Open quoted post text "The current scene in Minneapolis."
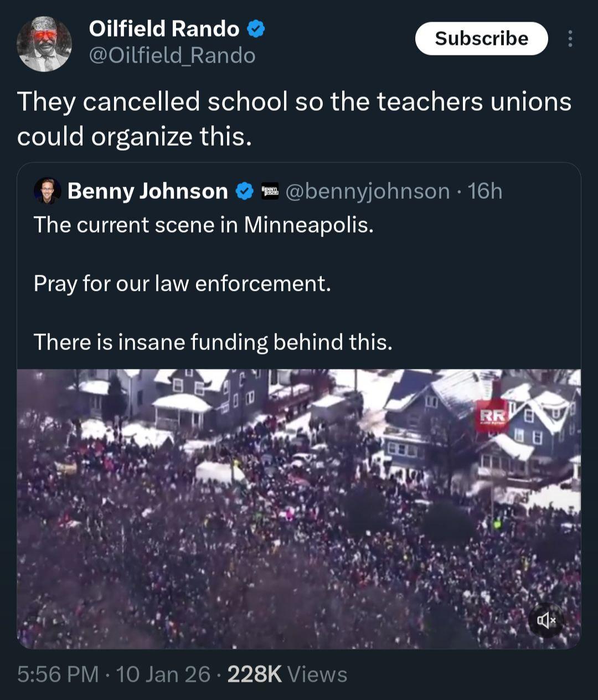Image resolution: width=598 pixels, height=700 pixels. [x=203, y=225]
